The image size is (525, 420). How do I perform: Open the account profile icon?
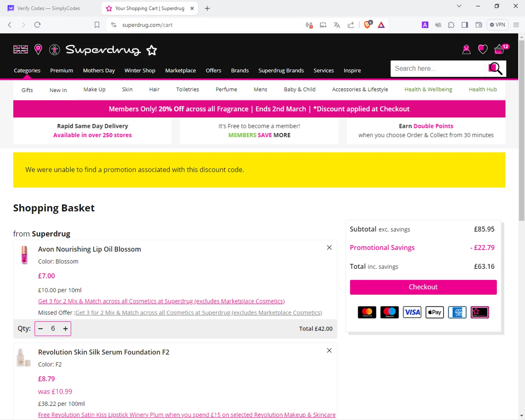point(466,49)
